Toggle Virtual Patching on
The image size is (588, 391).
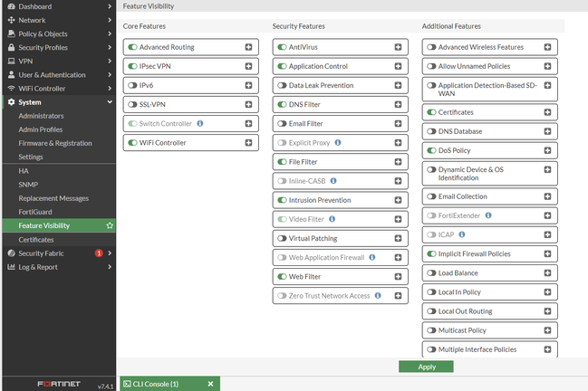pos(282,238)
